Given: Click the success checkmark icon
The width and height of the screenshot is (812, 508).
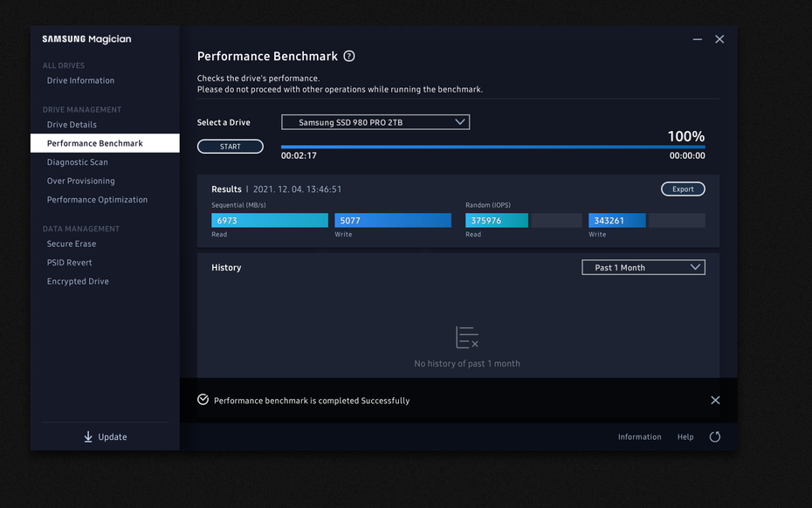Looking at the screenshot, I should 203,400.
